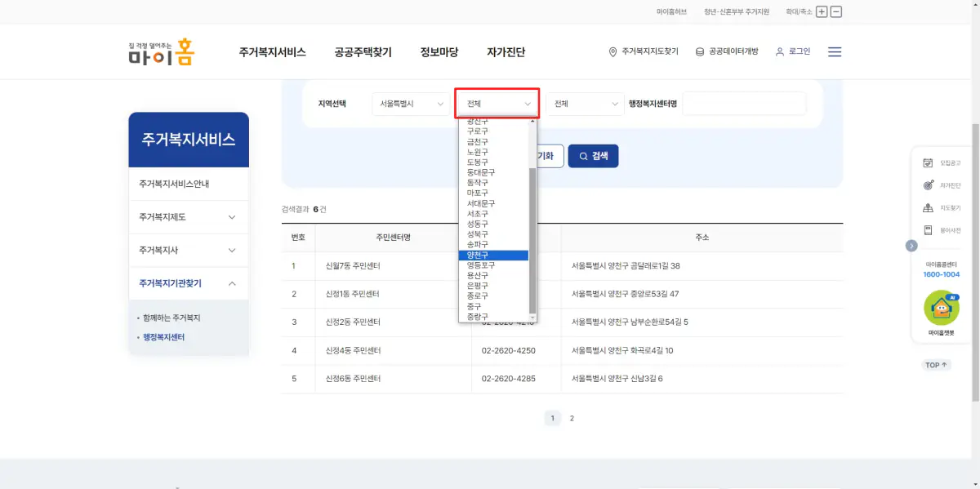980x489 pixels.
Task: Select highlighted 양천구 option
Action: tap(494, 255)
